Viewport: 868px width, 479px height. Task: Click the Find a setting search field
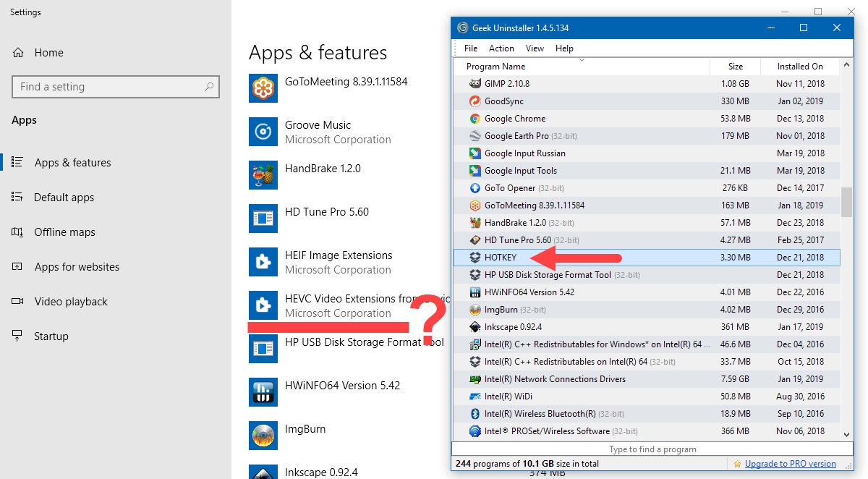pos(116,87)
